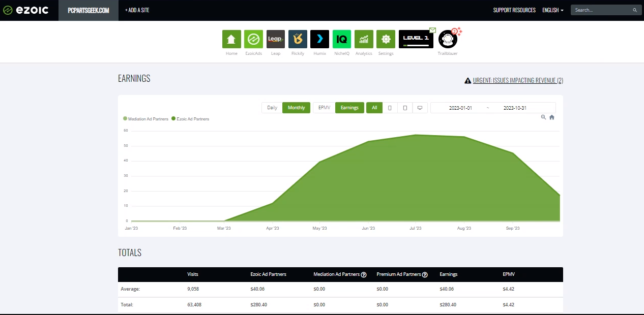
Task: Toggle the Ezoic Ad Partners legend series
Action: [190, 119]
